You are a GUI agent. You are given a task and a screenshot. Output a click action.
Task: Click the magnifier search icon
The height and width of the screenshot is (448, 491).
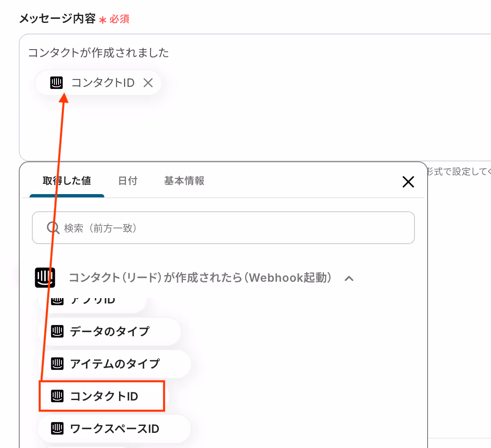click(53, 228)
